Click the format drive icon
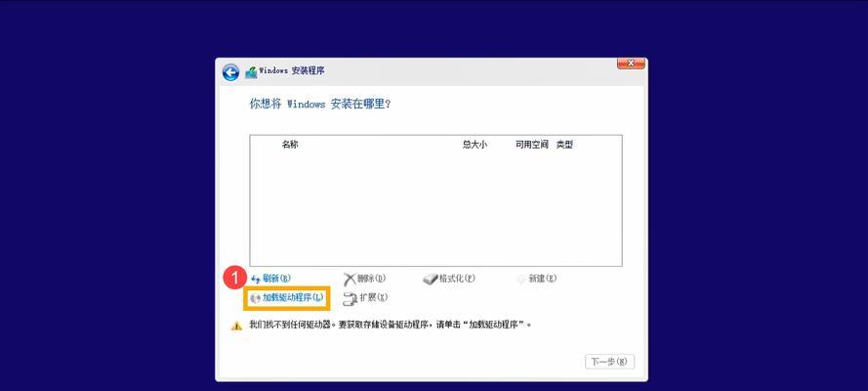 [x=431, y=280]
